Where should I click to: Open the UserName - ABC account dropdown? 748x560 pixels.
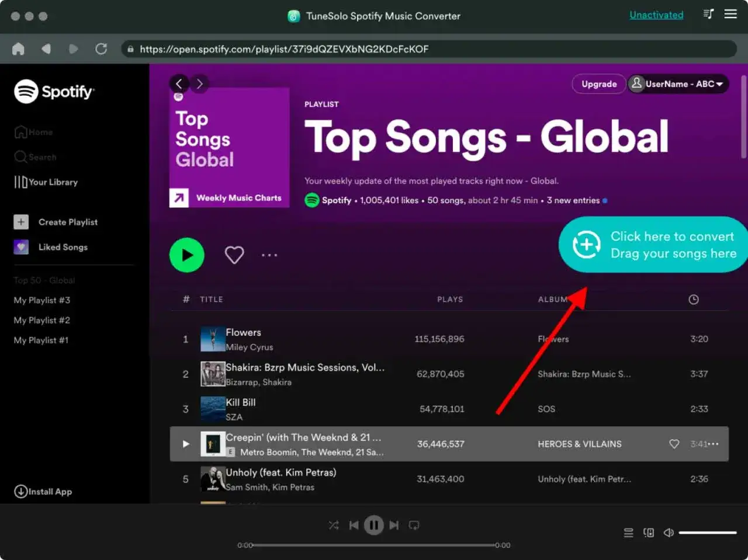[678, 84]
